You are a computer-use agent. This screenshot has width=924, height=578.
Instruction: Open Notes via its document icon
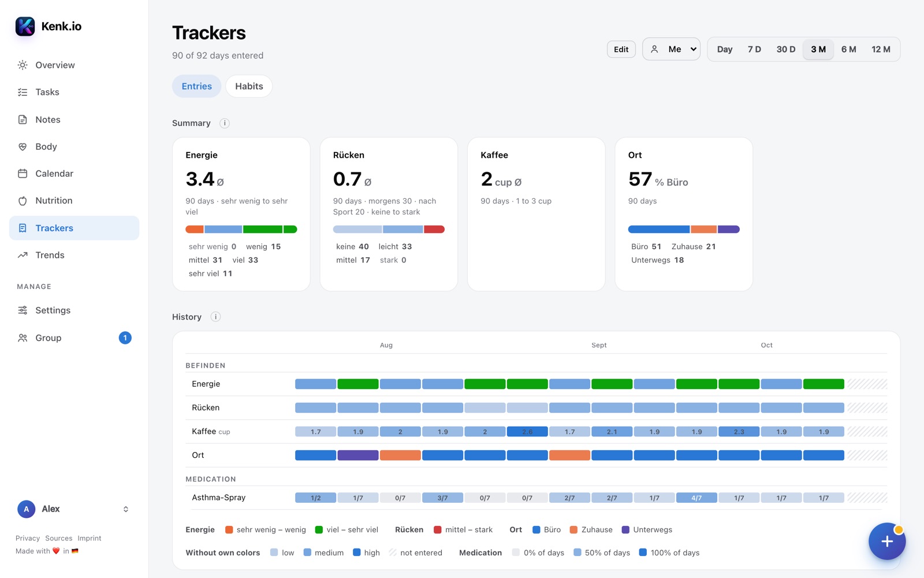click(x=23, y=120)
